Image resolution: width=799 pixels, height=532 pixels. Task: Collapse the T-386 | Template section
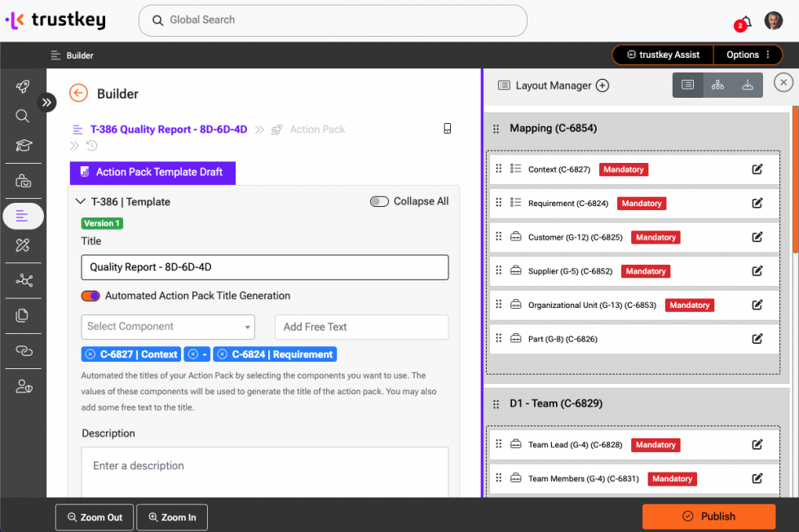point(80,201)
